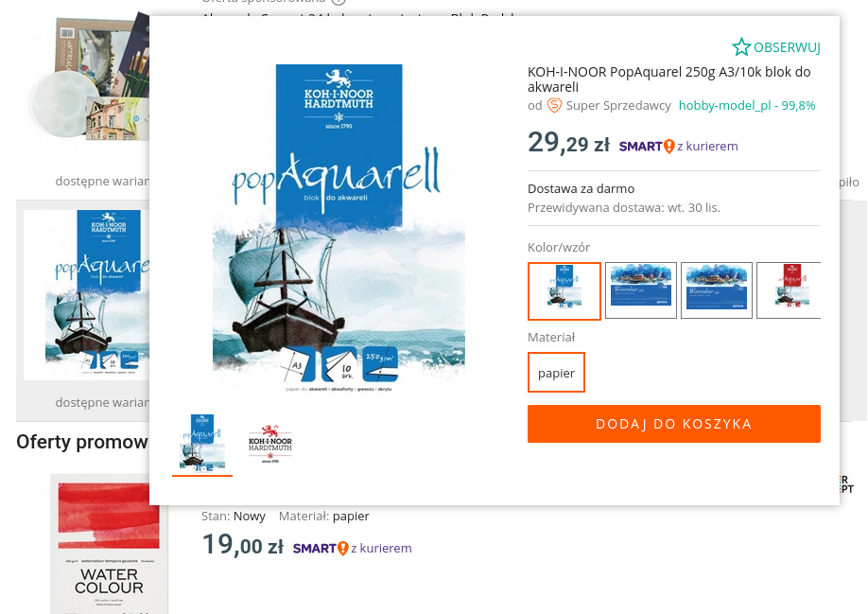Add product with DODAJ DO KOSZYKA button

(674, 424)
